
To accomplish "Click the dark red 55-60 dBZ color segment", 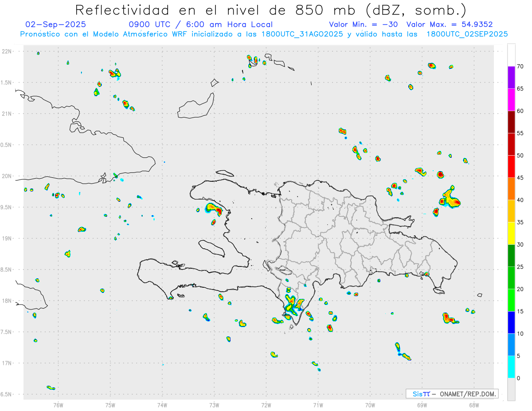I will [x=511, y=122].
